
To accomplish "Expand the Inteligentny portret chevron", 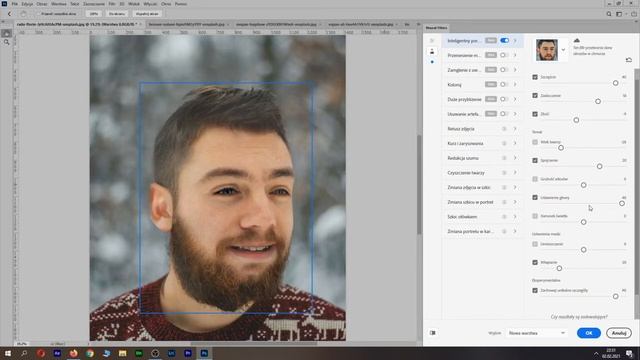I will coord(515,40).
